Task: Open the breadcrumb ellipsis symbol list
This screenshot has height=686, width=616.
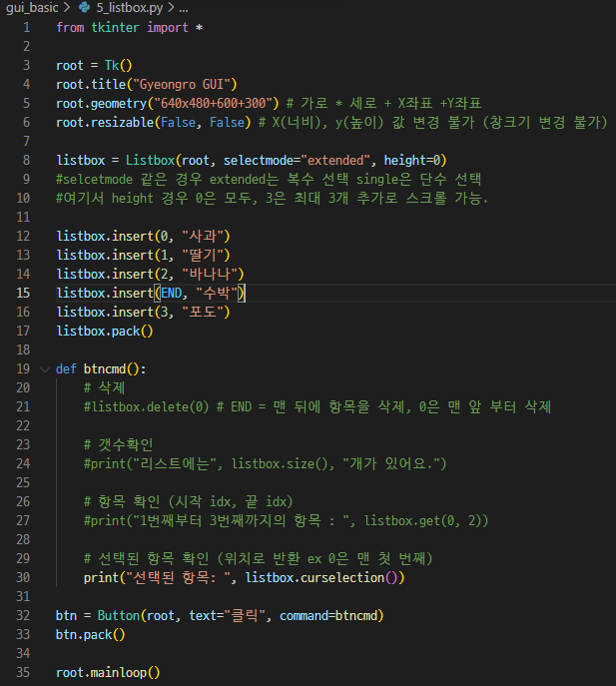Action: pos(184,8)
